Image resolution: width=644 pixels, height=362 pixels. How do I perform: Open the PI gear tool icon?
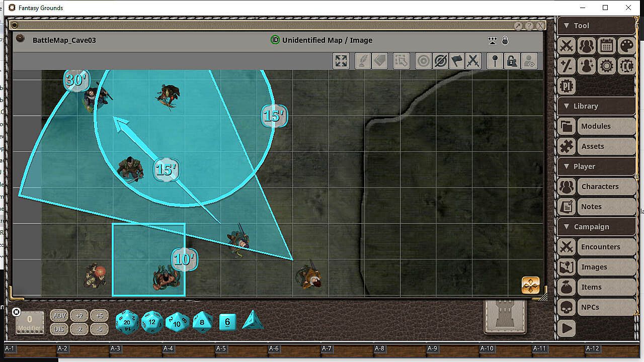[x=567, y=85]
